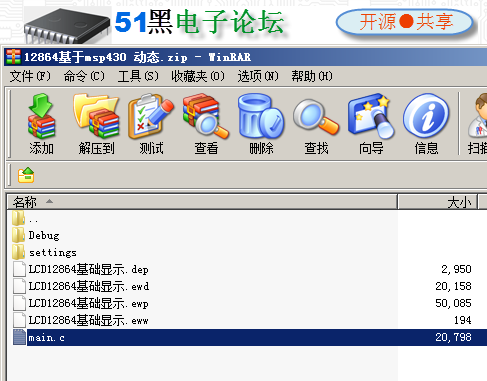Image resolution: width=487 pixels, height=381 pixels.
Task: Click the file icon of LCD12864基础显示.ewp
Action: click(x=19, y=303)
